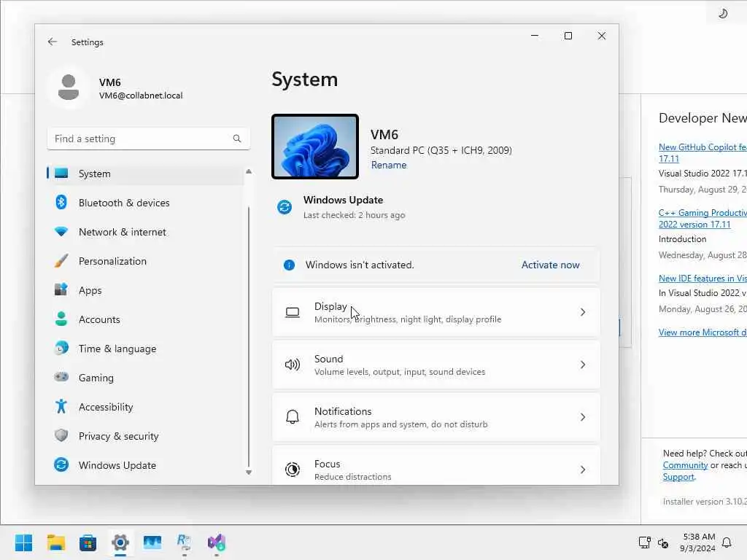This screenshot has width=747, height=560.
Task: Open the Windows Start menu
Action: pyautogui.click(x=23, y=542)
